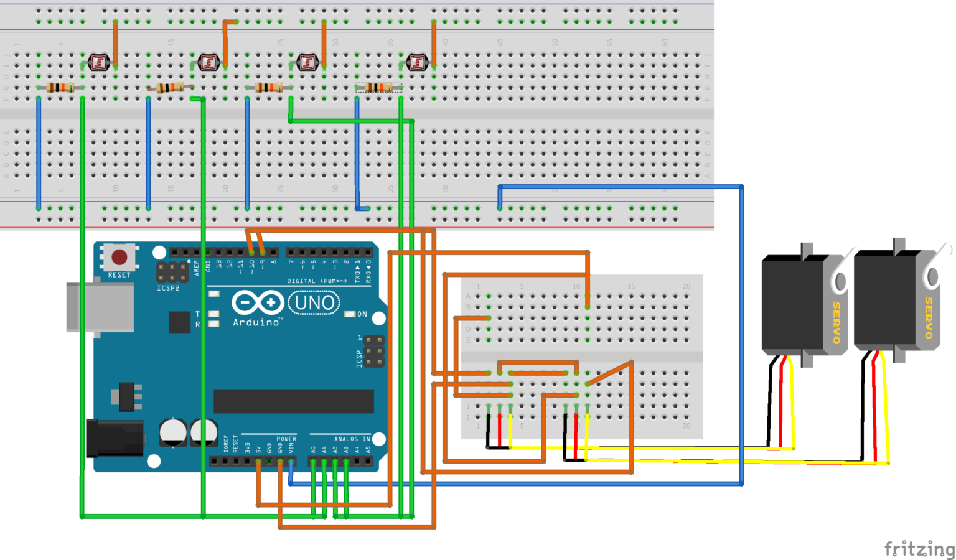
Task: Click the rightmost photoresistor on the breadboard
Action: [x=416, y=62]
